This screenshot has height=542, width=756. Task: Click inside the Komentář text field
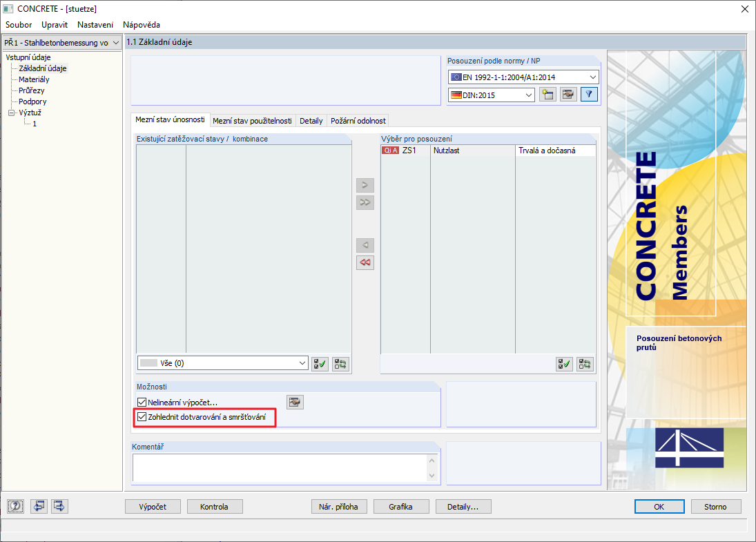click(x=280, y=467)
